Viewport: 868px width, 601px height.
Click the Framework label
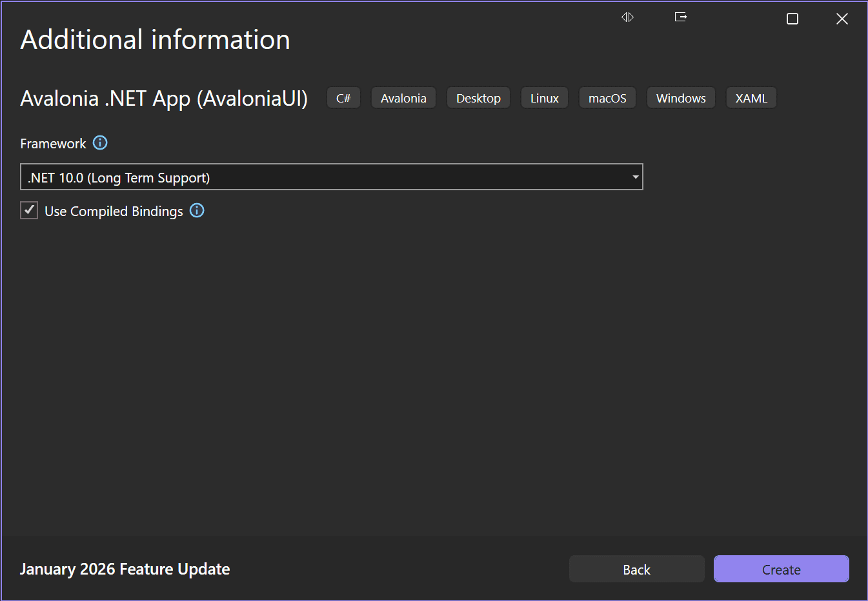[x=53, y=143]
